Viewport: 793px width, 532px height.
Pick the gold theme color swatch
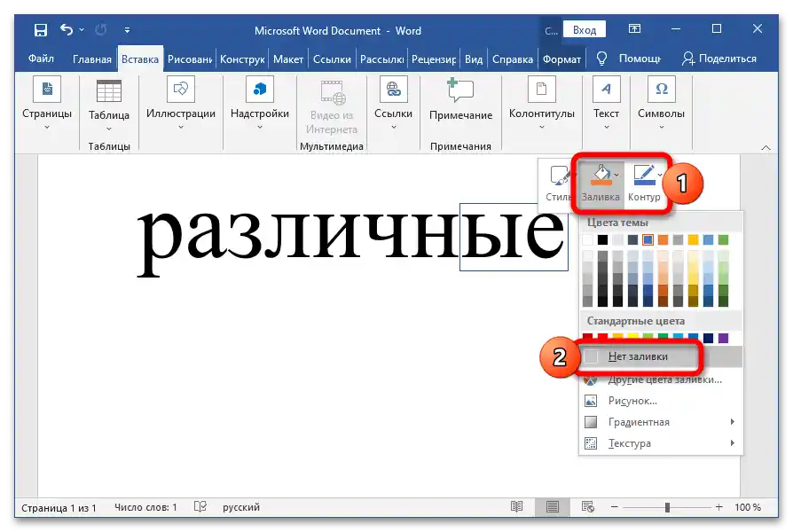point(693,239)
